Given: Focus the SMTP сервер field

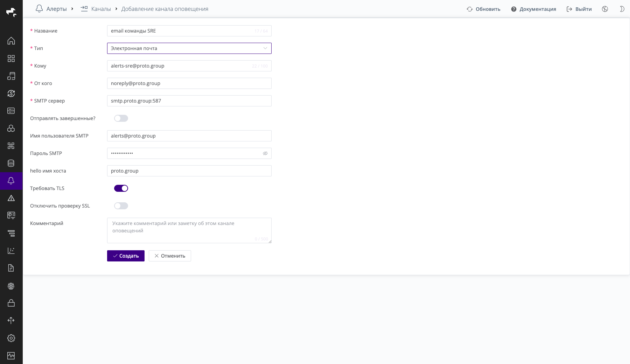Looking at the screenshot, I should (189, 101).
